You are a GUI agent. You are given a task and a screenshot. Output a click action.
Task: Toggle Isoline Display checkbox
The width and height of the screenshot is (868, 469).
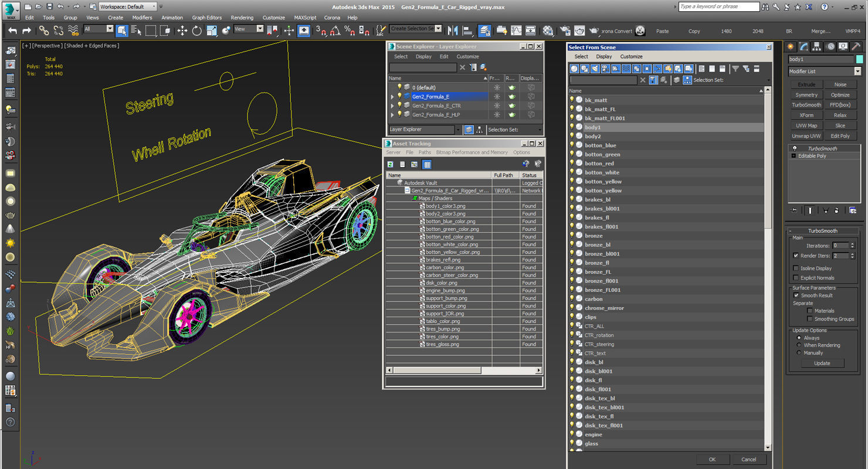pos(796,269)
